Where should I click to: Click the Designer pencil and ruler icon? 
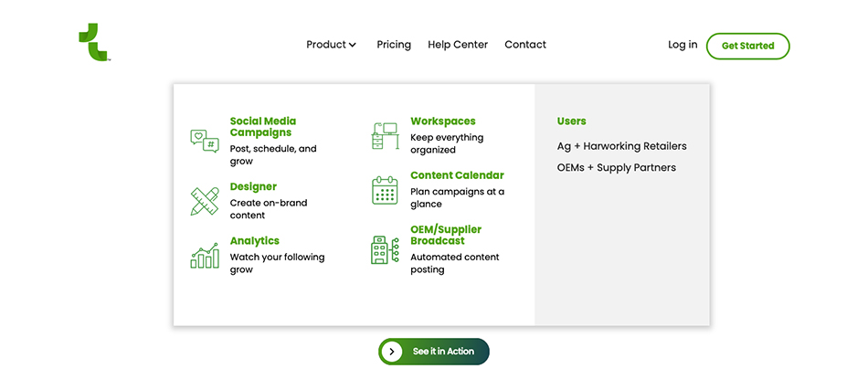click(x=205, y=201)
